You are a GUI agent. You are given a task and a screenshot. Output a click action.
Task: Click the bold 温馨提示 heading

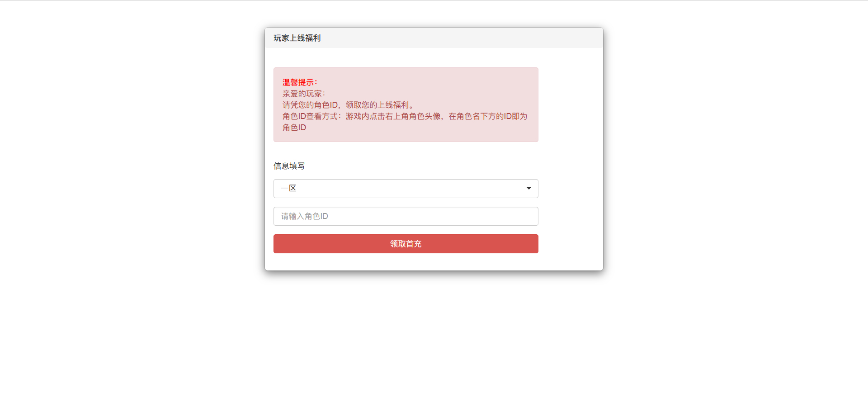pos(300,82)
